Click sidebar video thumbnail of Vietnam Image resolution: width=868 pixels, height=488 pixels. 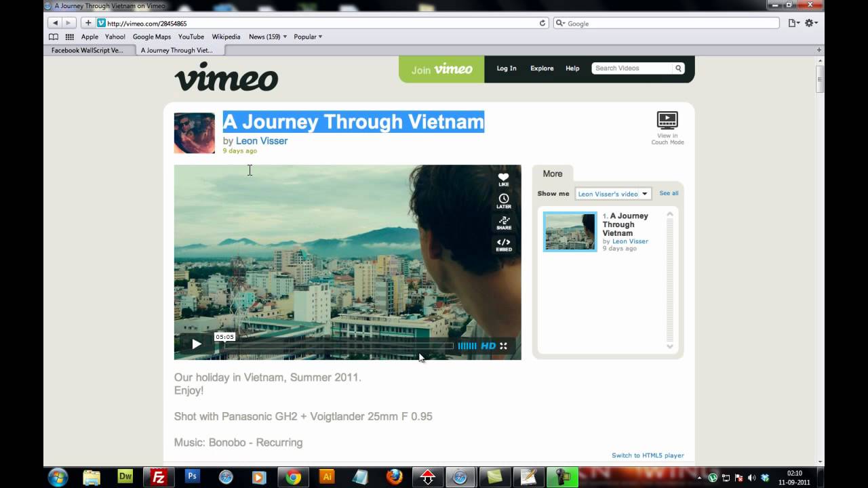(570, 232)
